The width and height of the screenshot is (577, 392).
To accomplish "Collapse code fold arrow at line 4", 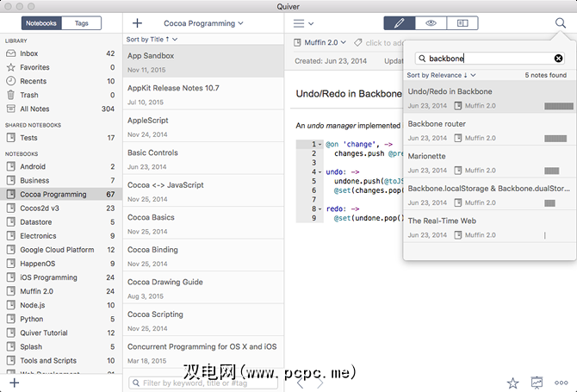I will tap(320, 172).
